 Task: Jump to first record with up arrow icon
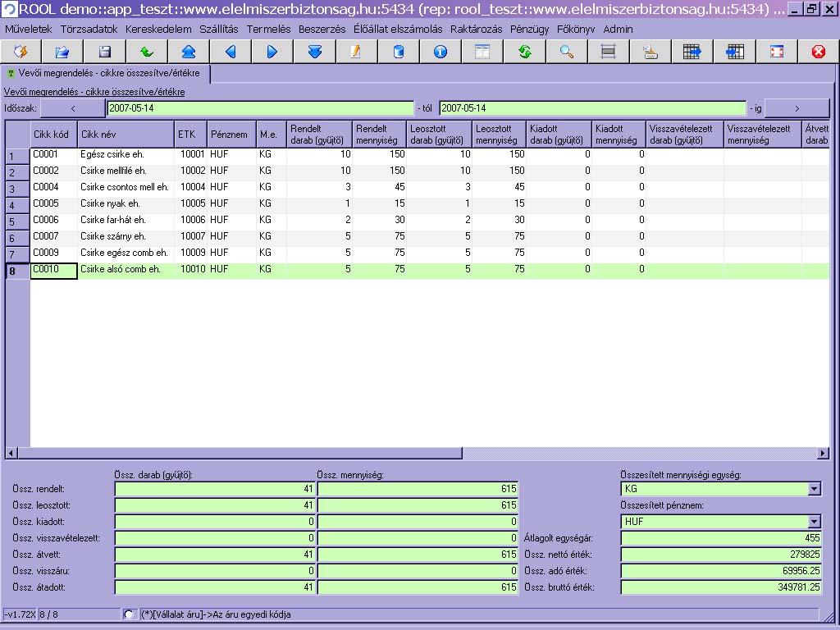189,52
